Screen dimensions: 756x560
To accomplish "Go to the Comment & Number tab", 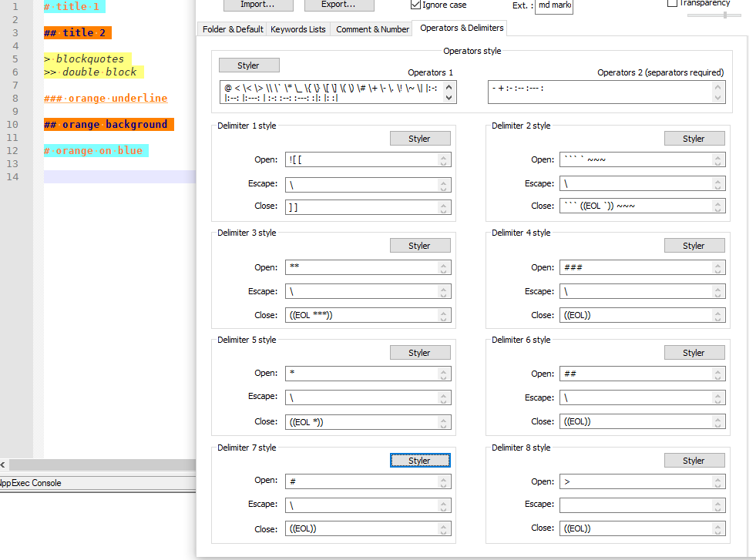I will 372,29.
